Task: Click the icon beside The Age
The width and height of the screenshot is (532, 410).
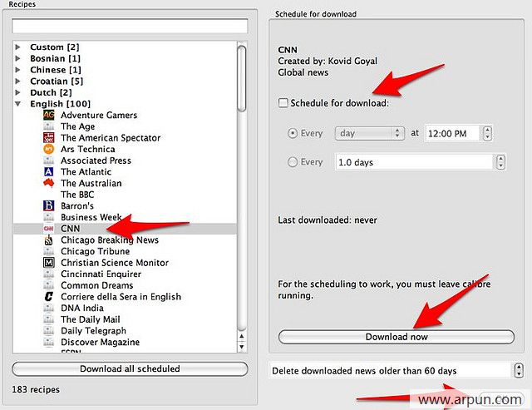Action: [49, 126]
